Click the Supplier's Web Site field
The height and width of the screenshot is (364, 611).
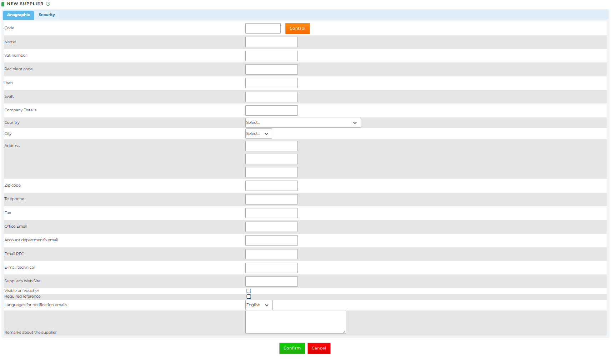271,281
